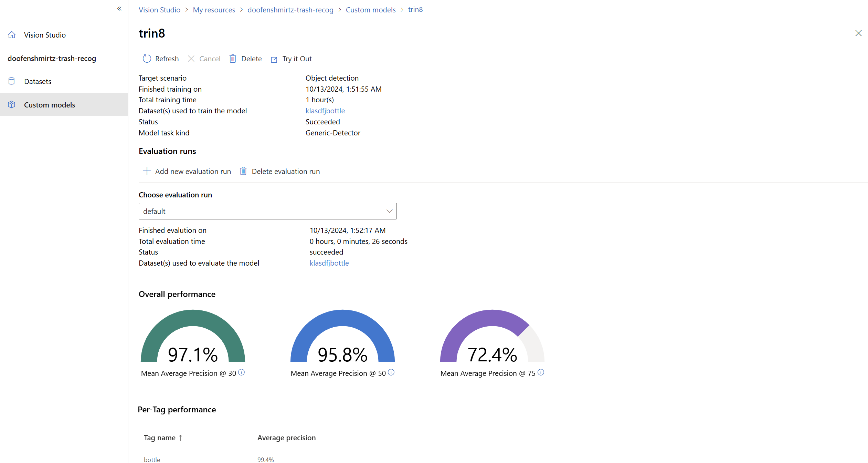
Task: Expand the Choose evaluation run dropdown
Action: [x=389, y=211]
